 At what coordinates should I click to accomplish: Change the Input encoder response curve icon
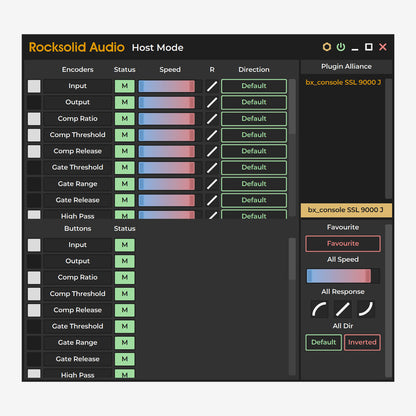(212, 86)
